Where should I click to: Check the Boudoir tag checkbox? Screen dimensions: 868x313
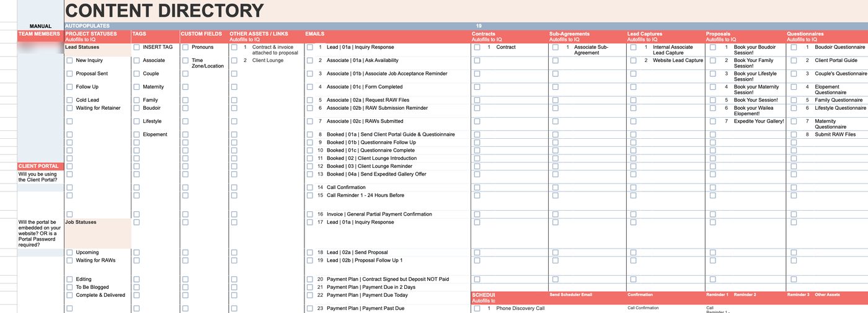tap(136, 108)
